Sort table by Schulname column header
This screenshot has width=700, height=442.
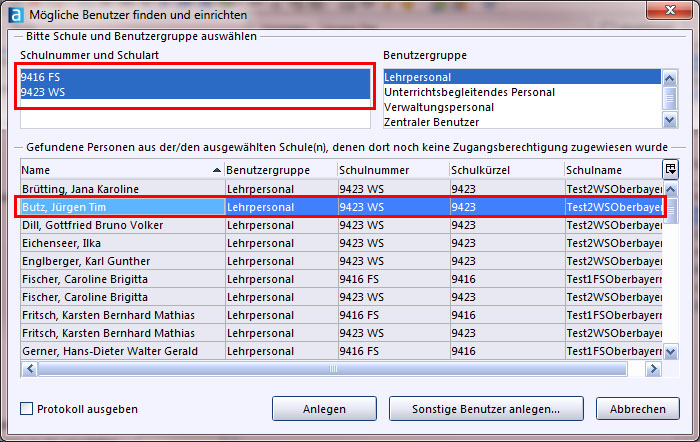[613, 170]
